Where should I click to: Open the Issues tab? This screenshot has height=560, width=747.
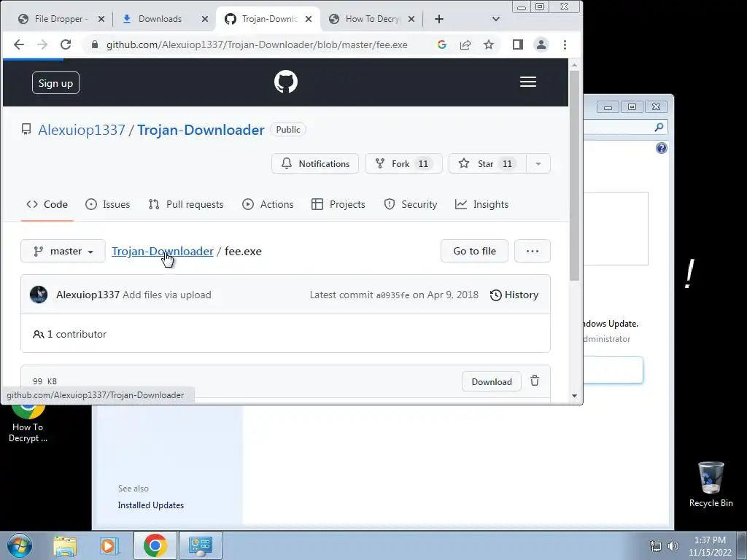tap(108, 204)
